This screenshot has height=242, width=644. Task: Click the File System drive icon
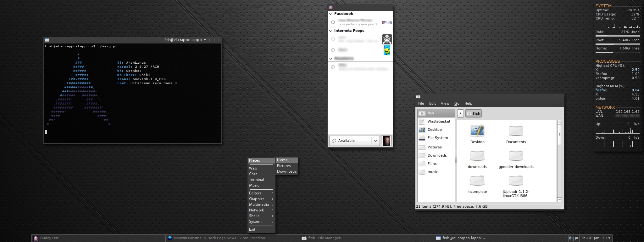[x=422, y=138]
